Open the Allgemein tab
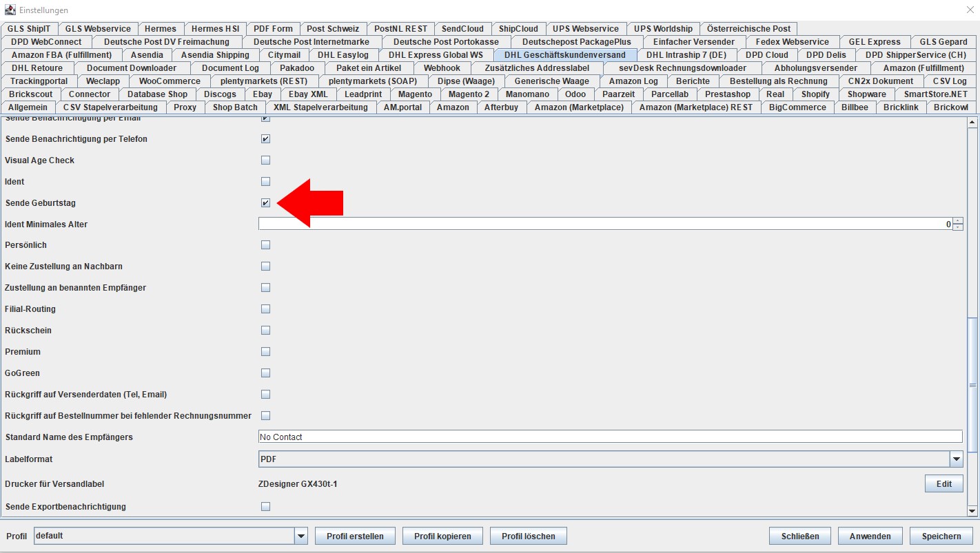 click(28, 107)
